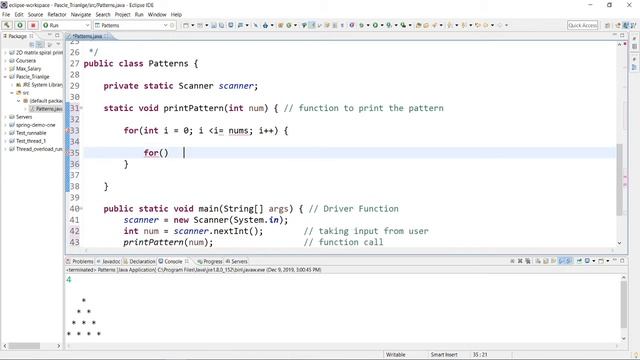Open the Run toolbar dropdown arrow
The width and height of the screenshot is (640, 360).
click(382, 25)
